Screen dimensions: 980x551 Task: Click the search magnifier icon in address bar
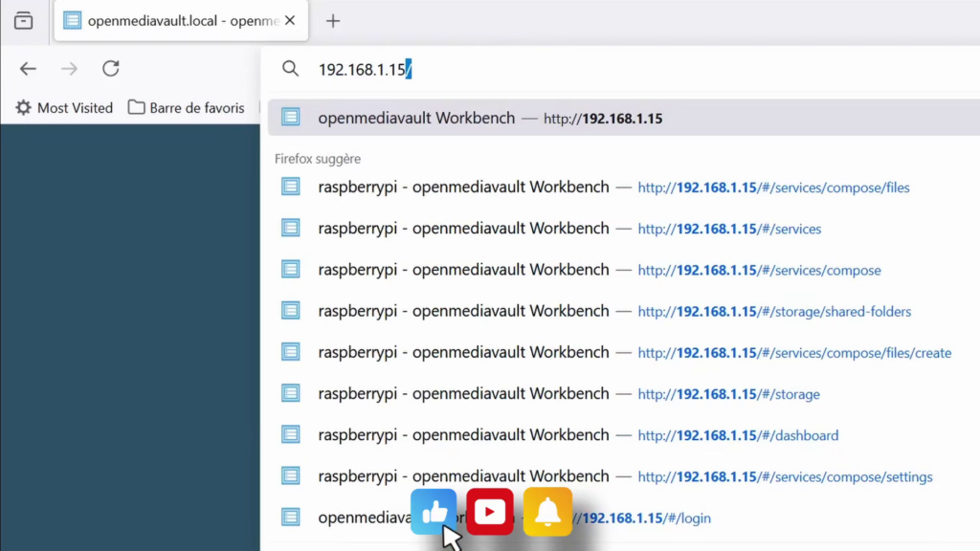(290, 69)
